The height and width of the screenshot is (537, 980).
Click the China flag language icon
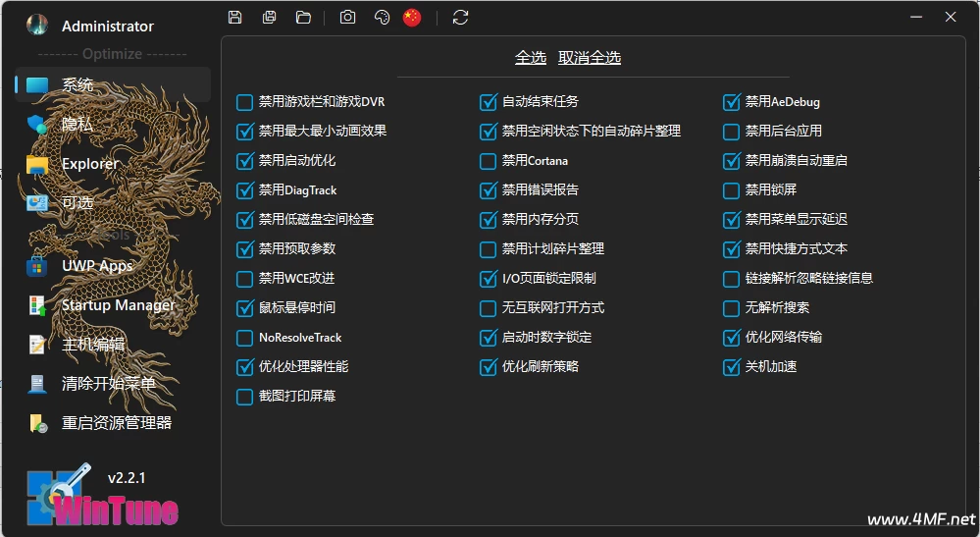(412, 17)
